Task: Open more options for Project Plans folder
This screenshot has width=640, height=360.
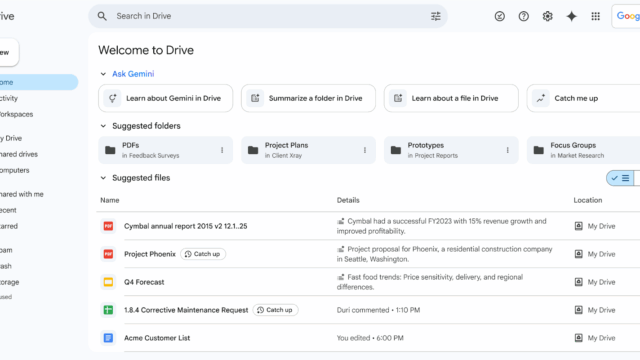Action: point(365,150)
